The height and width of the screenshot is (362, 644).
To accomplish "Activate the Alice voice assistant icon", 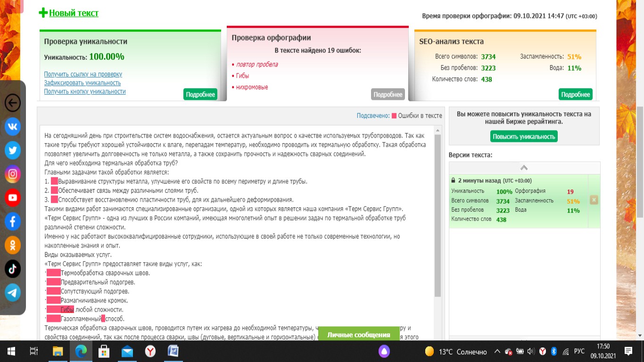I will (384, 351).
